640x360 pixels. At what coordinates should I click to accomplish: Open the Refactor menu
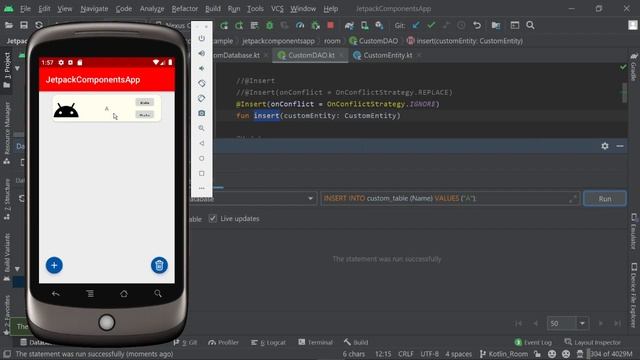[184, 9]
